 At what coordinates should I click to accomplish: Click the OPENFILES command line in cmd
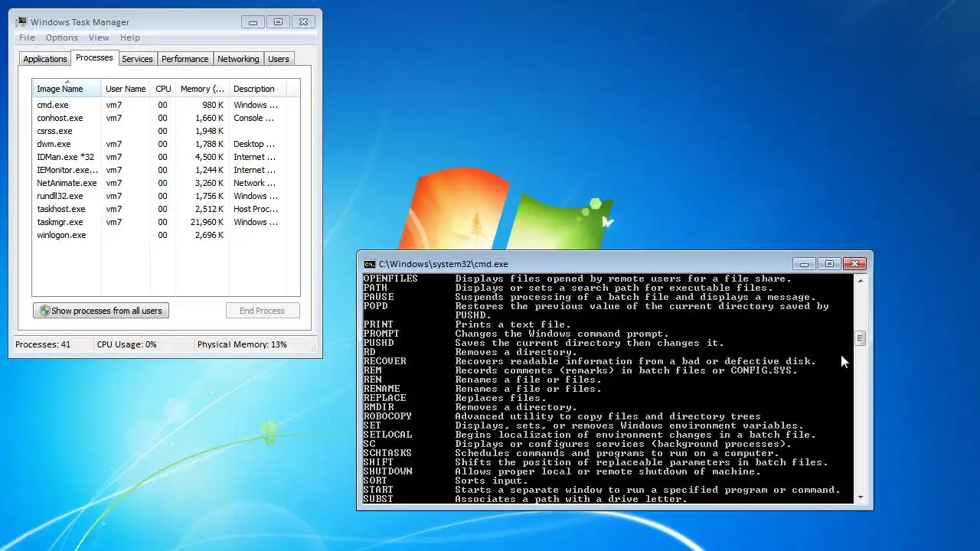(577, 279)
